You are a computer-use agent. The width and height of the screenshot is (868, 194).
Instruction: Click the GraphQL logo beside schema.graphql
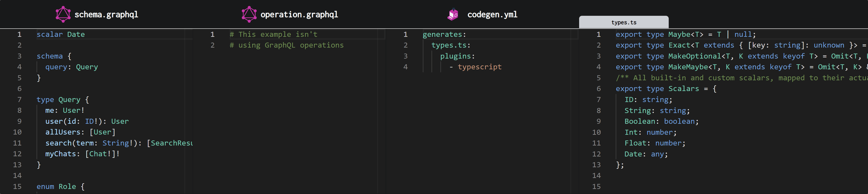[63, 14]
